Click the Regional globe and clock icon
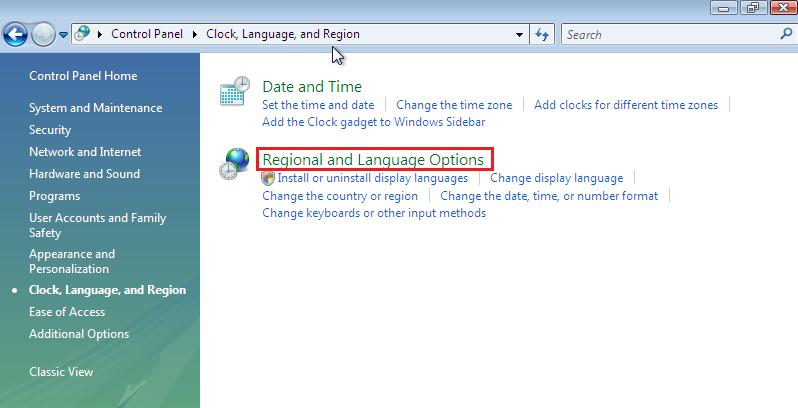Screen dimensions: 798x408 234,164
